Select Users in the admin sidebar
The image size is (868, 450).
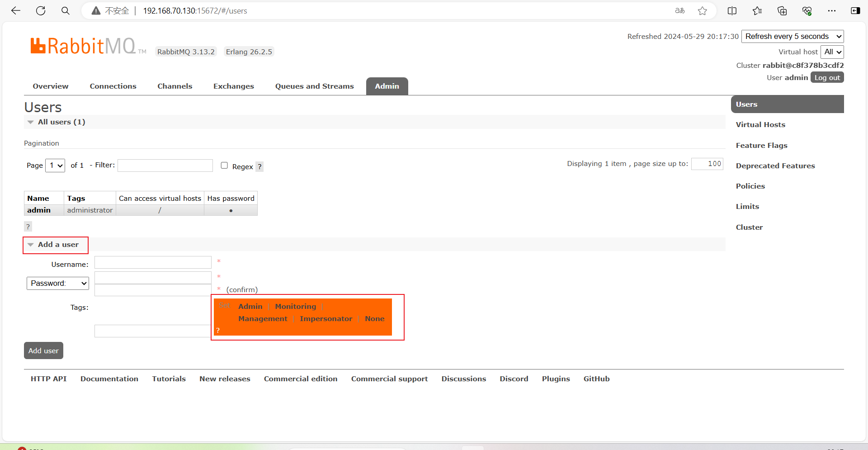[787, 104]
